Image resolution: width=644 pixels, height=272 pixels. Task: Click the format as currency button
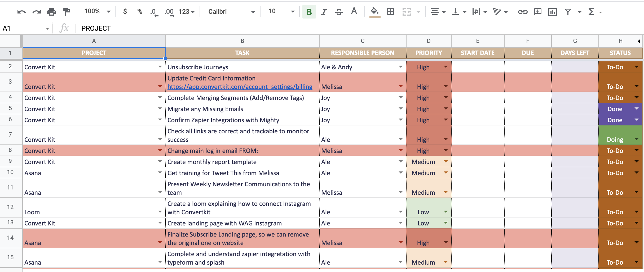point(125,11)
